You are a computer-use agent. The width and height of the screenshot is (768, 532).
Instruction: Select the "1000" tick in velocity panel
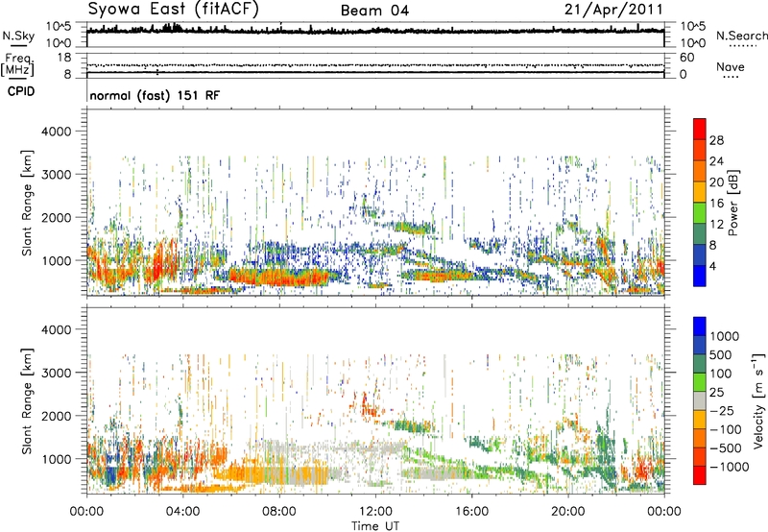56,458
